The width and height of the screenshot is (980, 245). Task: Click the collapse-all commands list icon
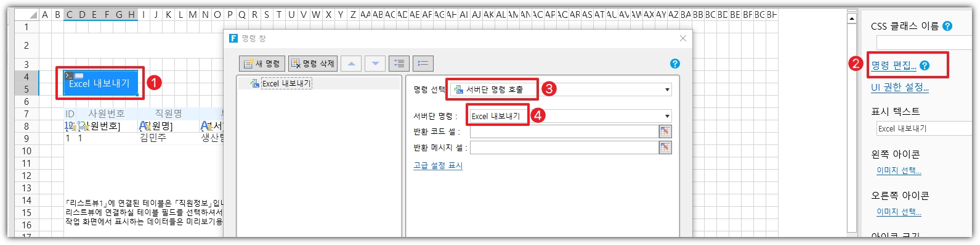(423, 64)
